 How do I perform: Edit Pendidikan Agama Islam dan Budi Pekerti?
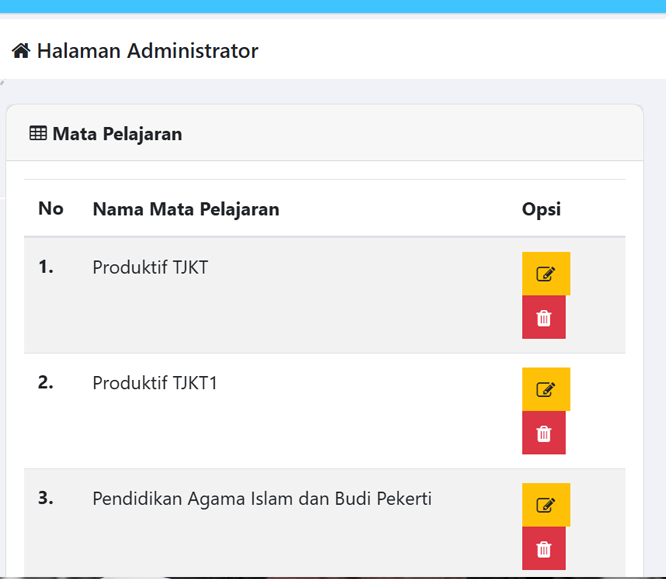(545, 505)
